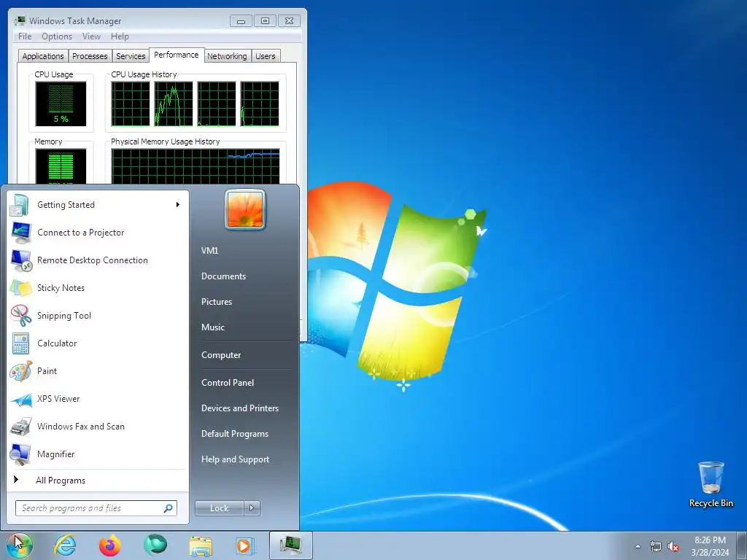Launch Windows Fax and Scan icon
Viewport: 747px width, 560px height.
(20, 427)
